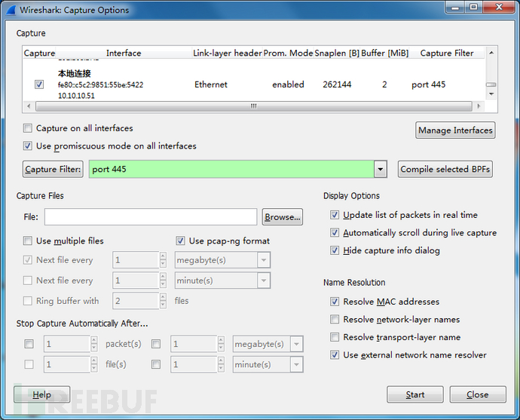
Task: Select interface address 10.10.10.51
Action: tap(76, 96)
